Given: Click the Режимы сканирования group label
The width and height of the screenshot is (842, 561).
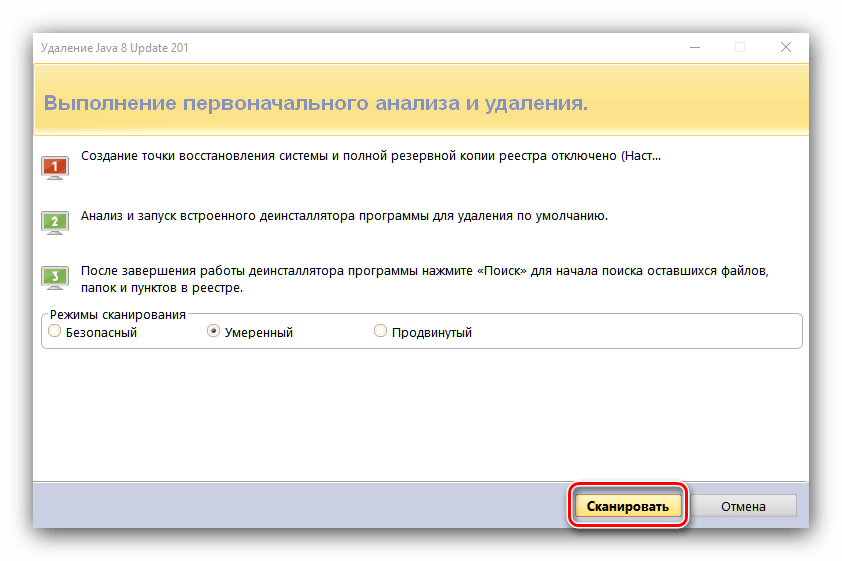Looking at the screenshot, I should (118, 315).
